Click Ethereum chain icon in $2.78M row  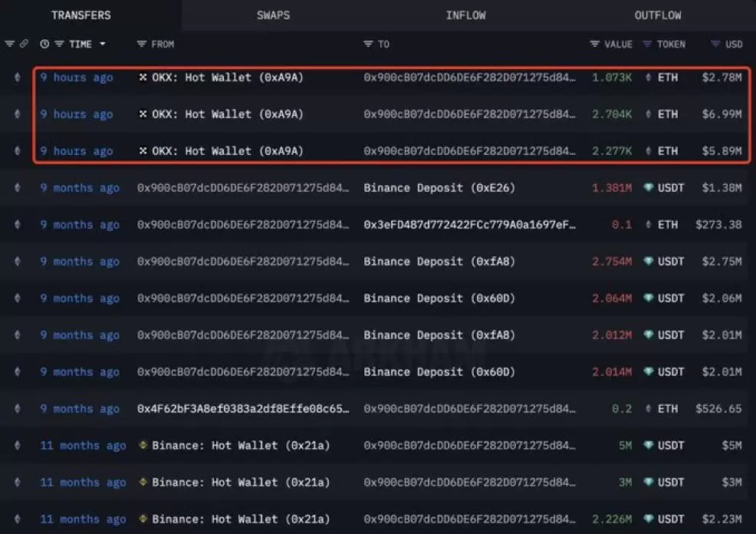coord(18,77)
